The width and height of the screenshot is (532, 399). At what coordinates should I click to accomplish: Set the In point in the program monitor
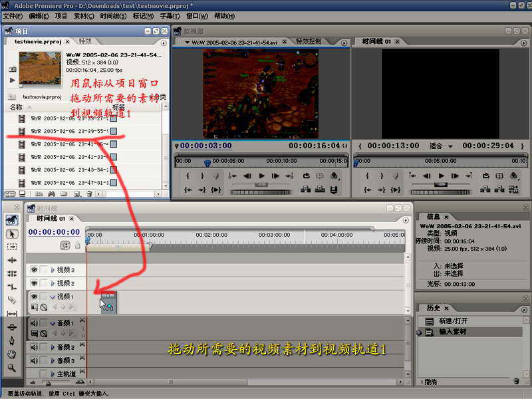(367, 176)
